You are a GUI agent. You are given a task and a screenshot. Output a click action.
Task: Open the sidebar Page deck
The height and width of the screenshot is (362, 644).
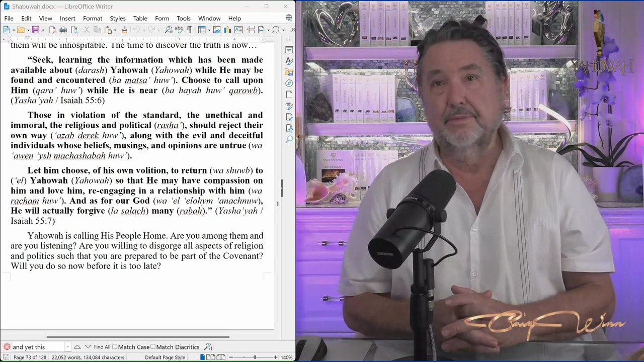289,95
